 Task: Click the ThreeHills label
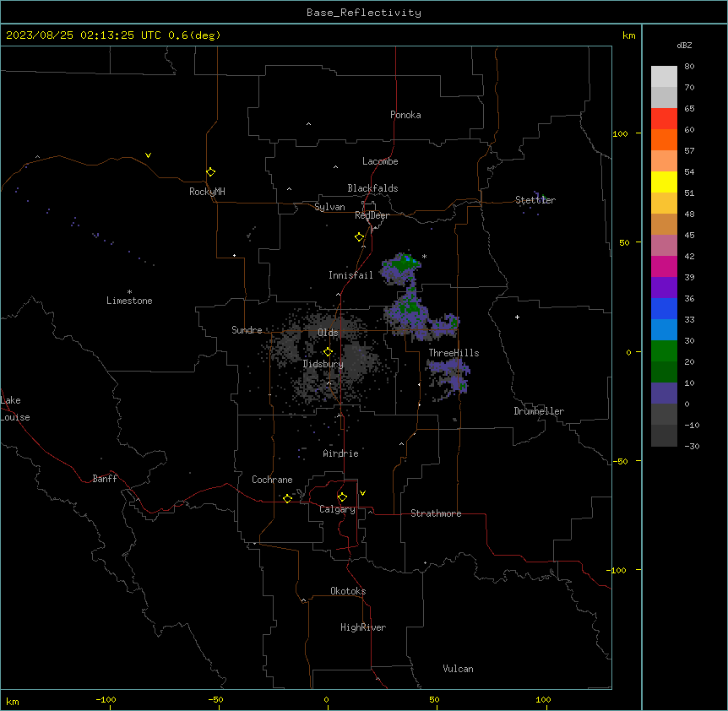[x=454, y=353]
